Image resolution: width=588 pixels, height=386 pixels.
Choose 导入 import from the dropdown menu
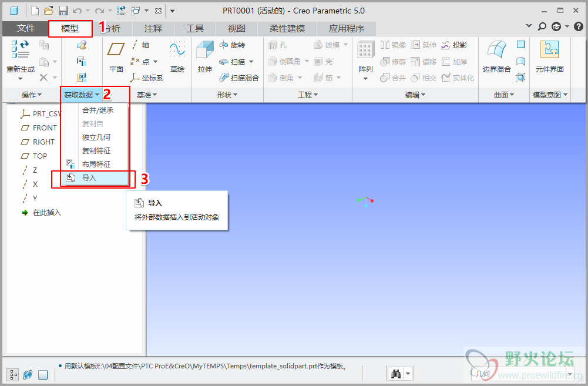95,178
